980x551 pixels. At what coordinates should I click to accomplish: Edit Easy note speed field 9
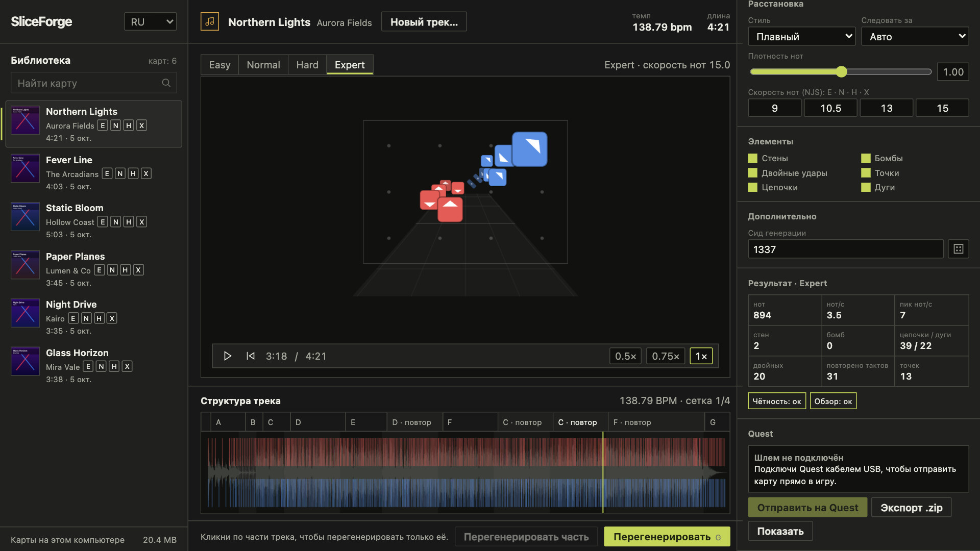point(774,108)
